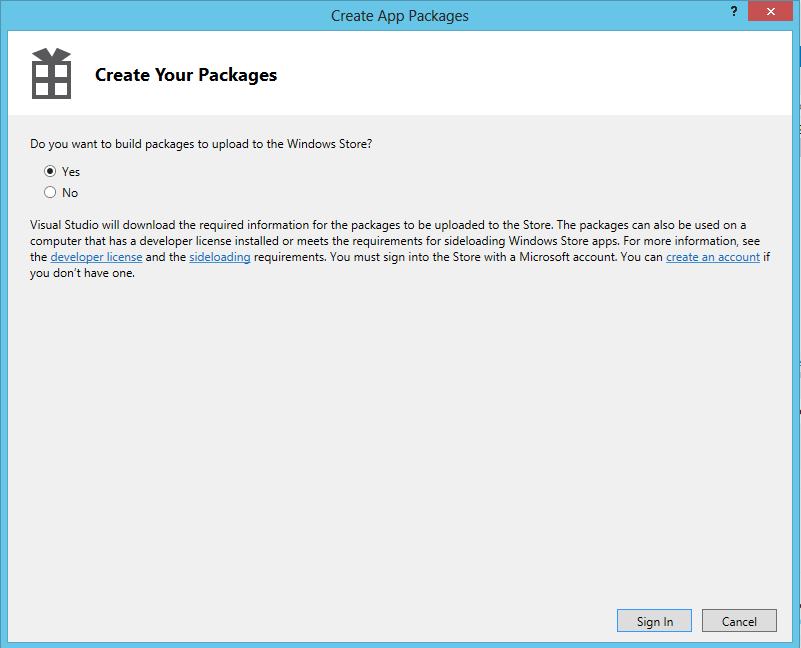
Task: Click the Yes option label text
Action: pos(71,172)
